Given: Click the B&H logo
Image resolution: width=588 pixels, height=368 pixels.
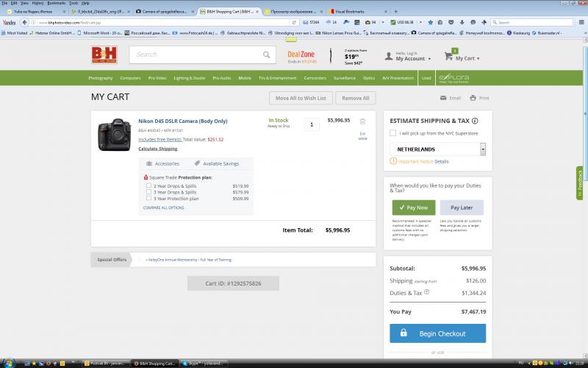Looking at the screenshot, I should coord(104,54).
